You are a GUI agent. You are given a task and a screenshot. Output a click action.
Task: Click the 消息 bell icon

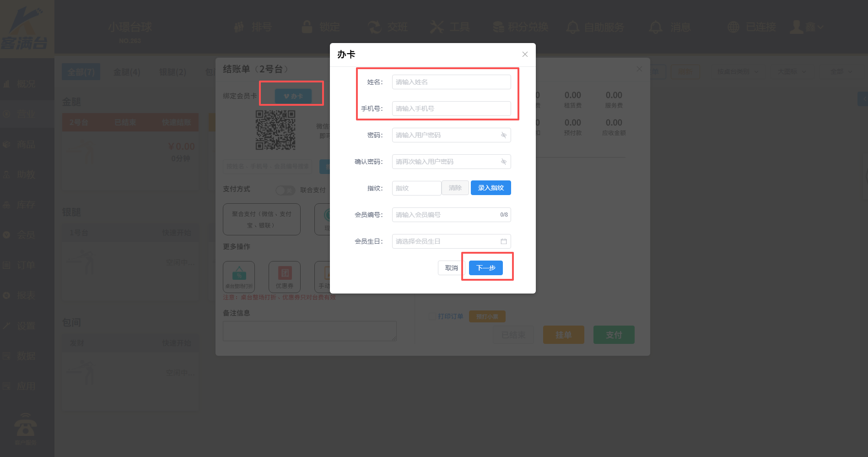click(x=656, y=27)
